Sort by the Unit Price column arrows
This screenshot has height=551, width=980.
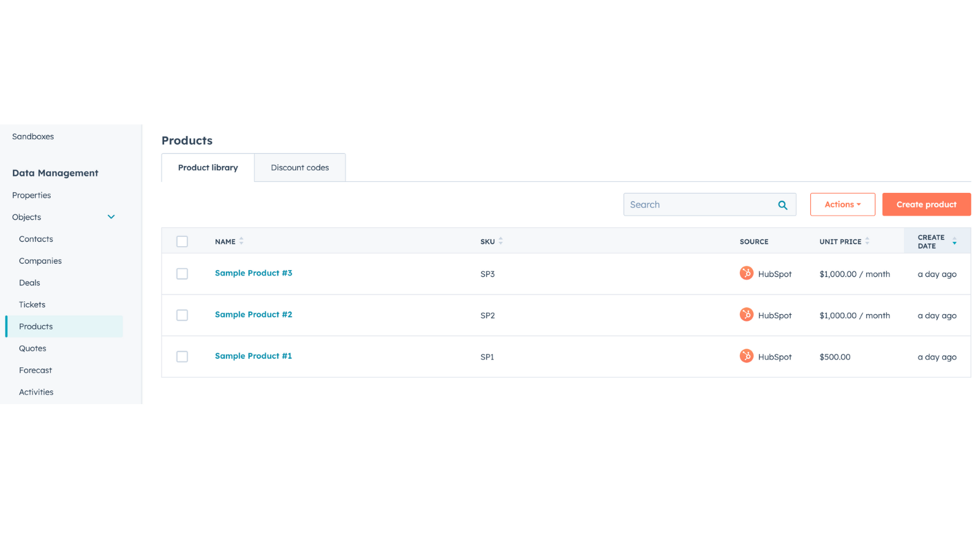coord(867,241)
